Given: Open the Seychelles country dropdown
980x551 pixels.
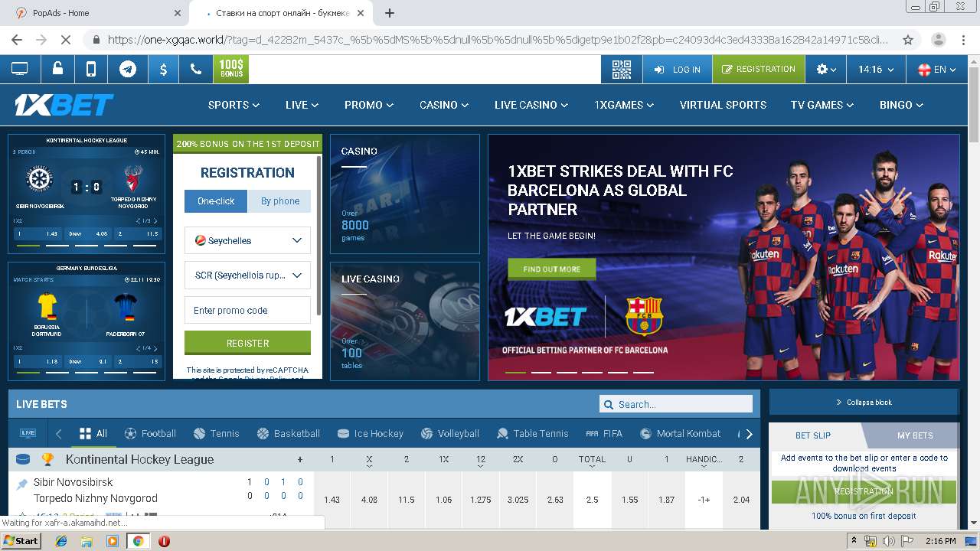Looking at the screenshot, I should click(x=247, y=240).
